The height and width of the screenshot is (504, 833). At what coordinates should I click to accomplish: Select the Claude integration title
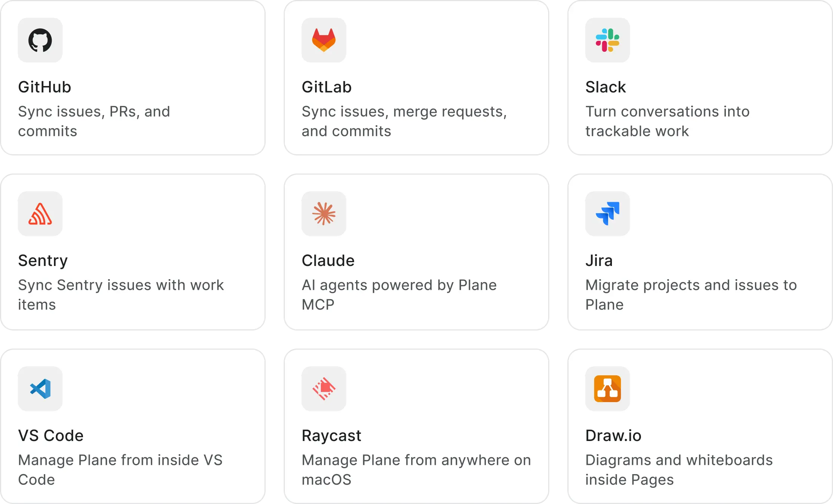328,261
